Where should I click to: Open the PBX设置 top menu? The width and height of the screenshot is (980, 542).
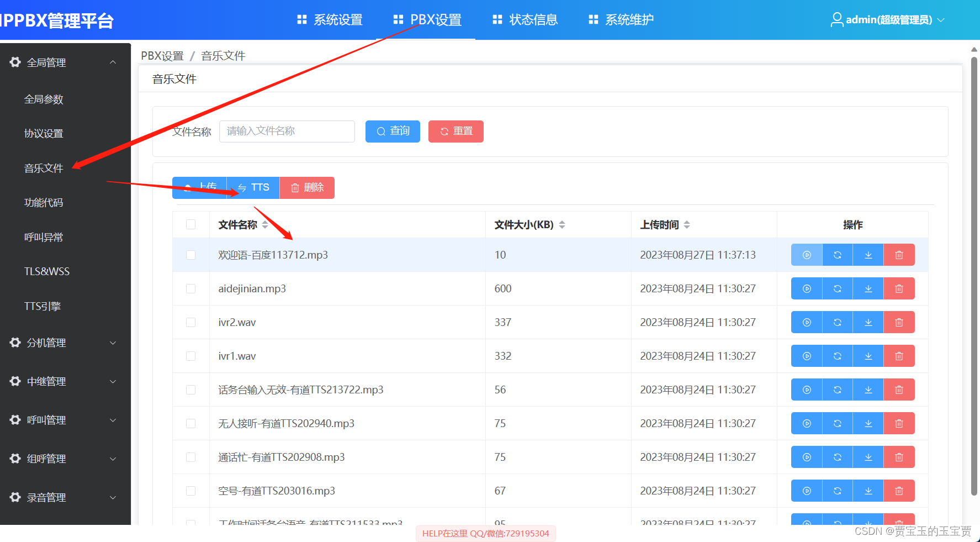coord(427,20)
